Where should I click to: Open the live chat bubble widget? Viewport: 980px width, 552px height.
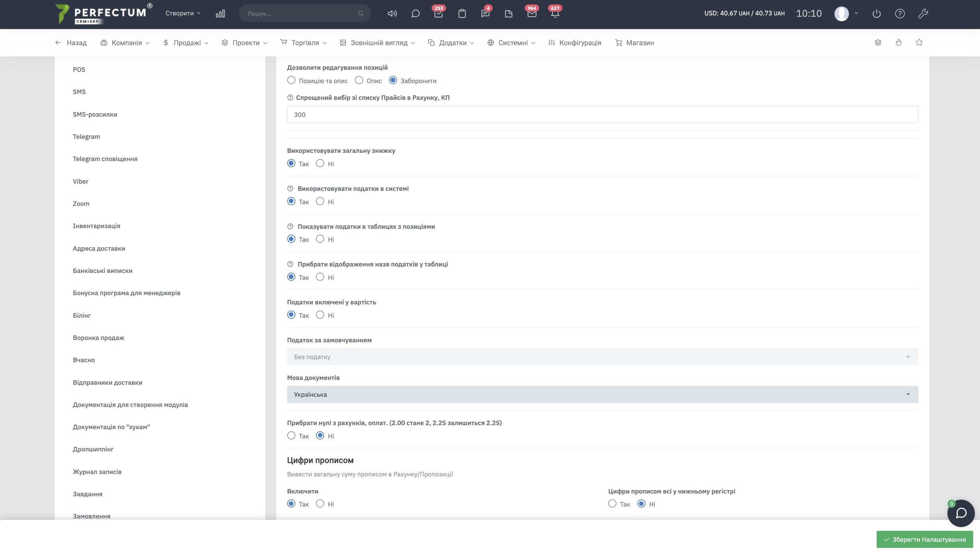pyautogui.click(x=960, y=513)
